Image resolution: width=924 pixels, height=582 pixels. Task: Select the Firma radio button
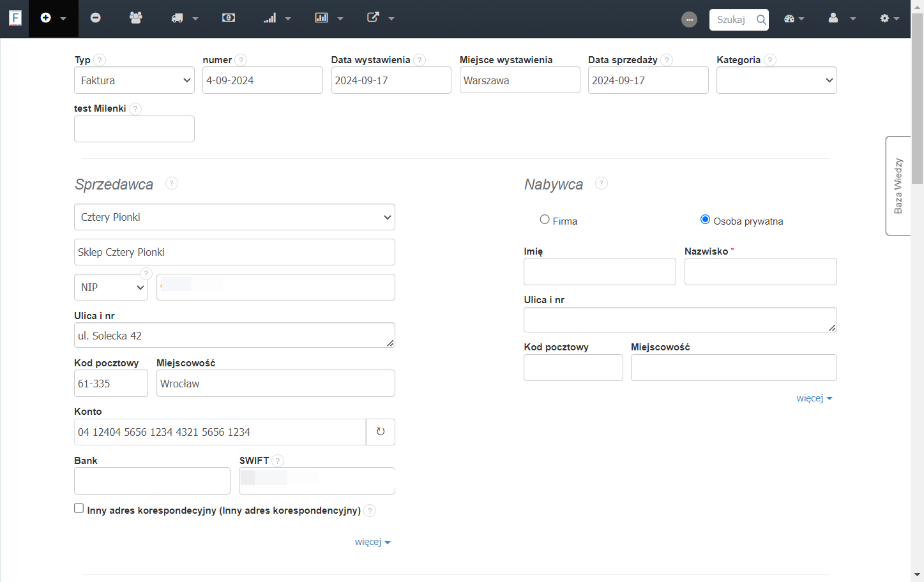click(545, 220)
